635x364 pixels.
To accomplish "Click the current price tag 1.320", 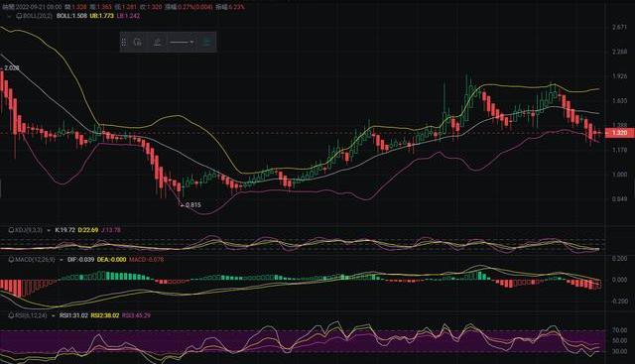I will pyautogui.click(x=619, y=133).
